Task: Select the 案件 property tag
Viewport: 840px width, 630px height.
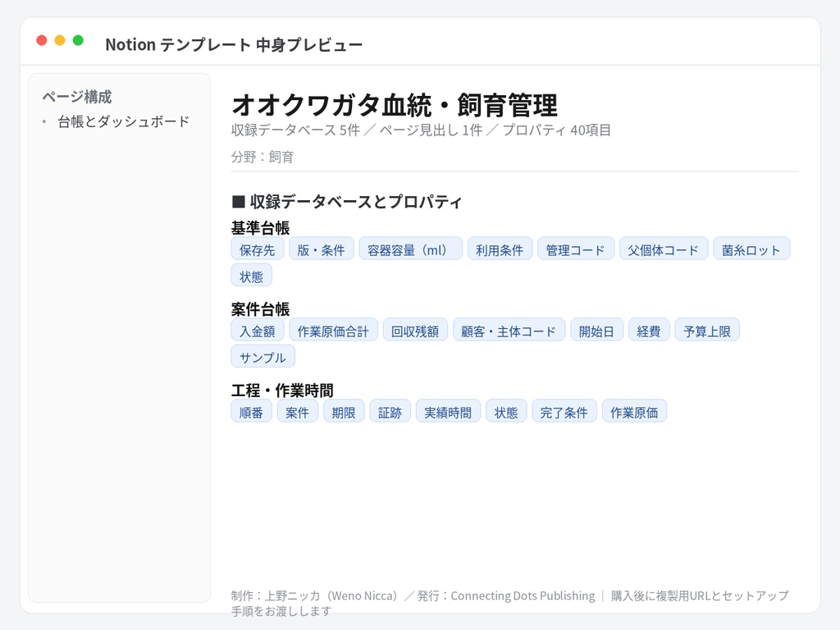Action: tap(297, 412)
